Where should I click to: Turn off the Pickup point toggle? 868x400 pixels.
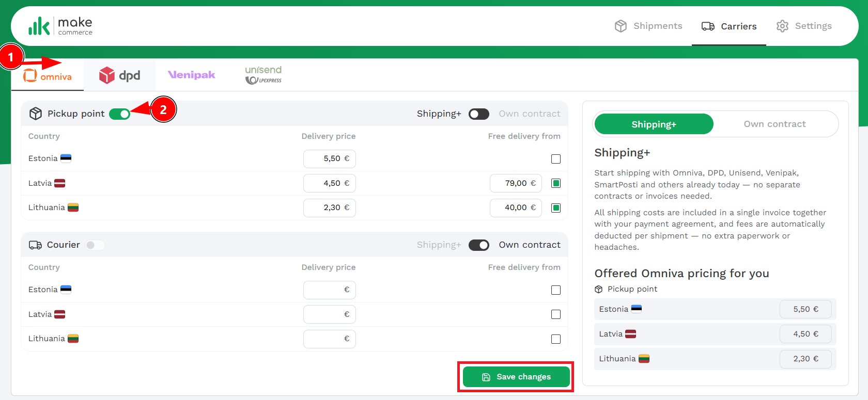point(119,114)
